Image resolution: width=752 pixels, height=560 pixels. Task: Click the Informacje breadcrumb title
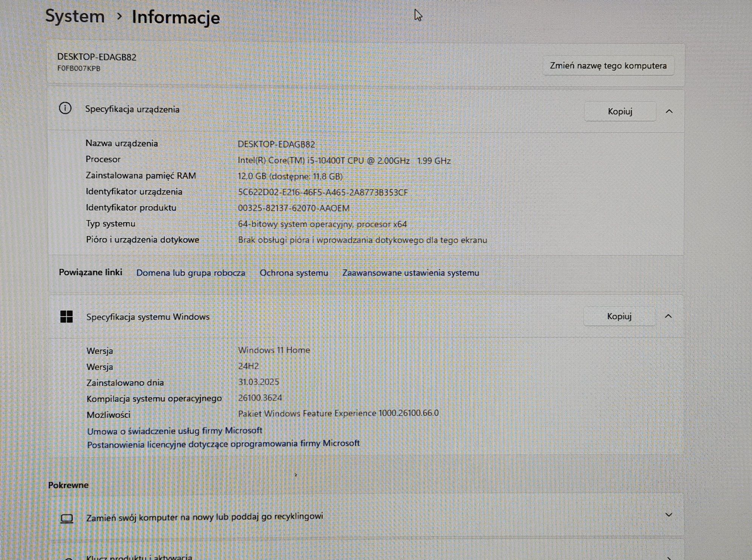176,17
